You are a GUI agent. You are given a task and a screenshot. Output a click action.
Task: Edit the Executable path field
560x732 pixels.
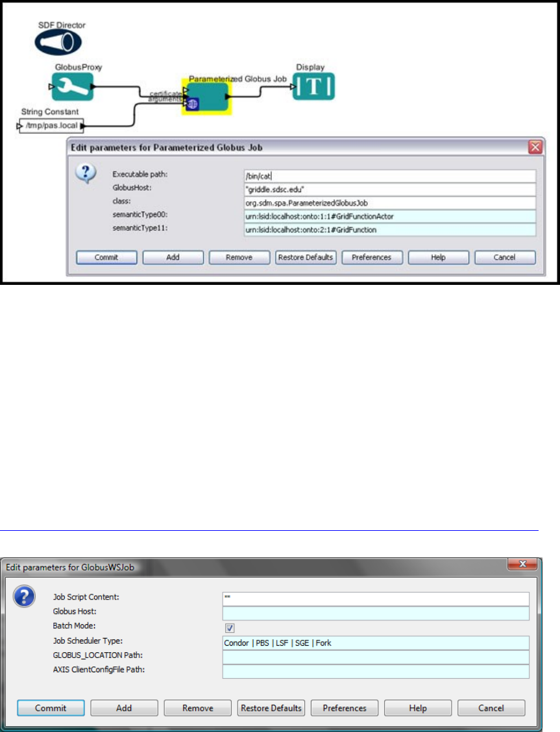point(390,176)
